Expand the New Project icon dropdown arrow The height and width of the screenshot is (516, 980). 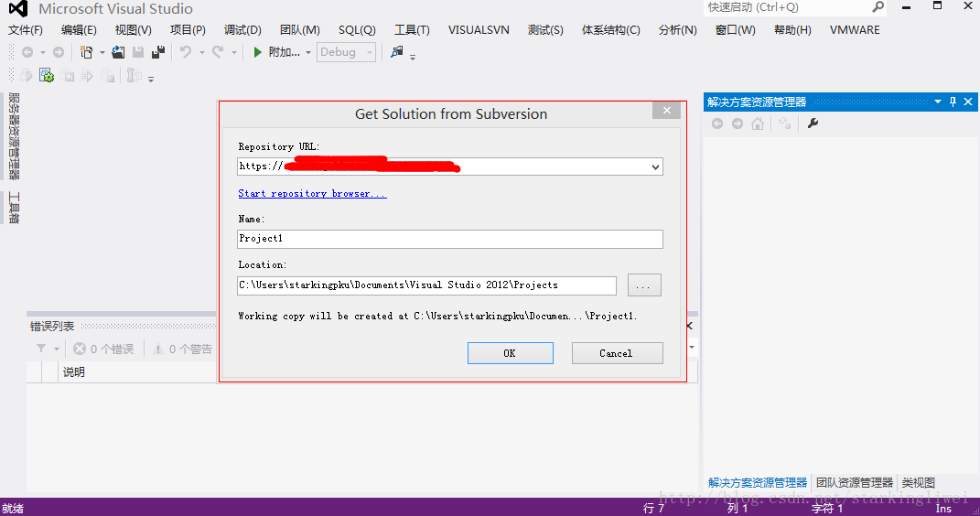(102, 52)
